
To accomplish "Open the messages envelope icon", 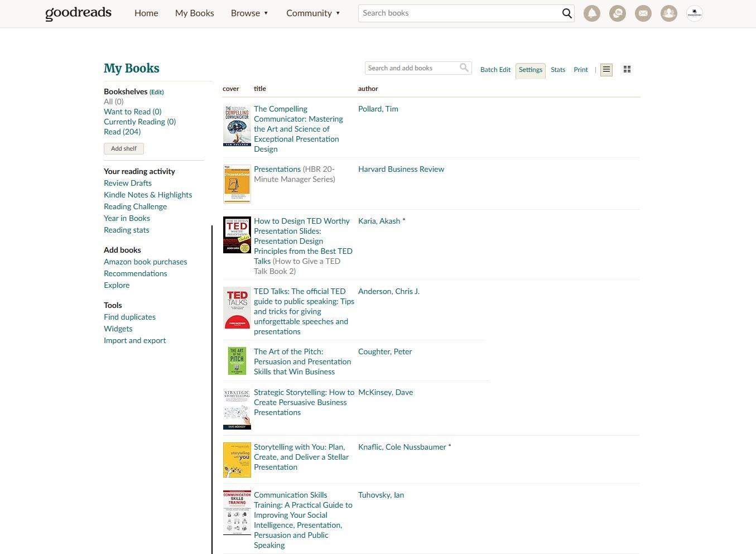I will [x=643, y=13].
